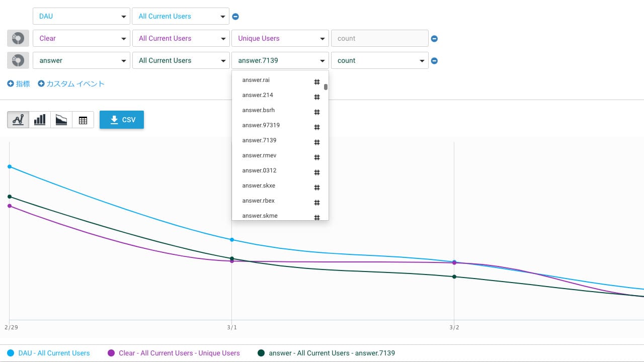Toggle DAU series in chart legend

(49, 353)
